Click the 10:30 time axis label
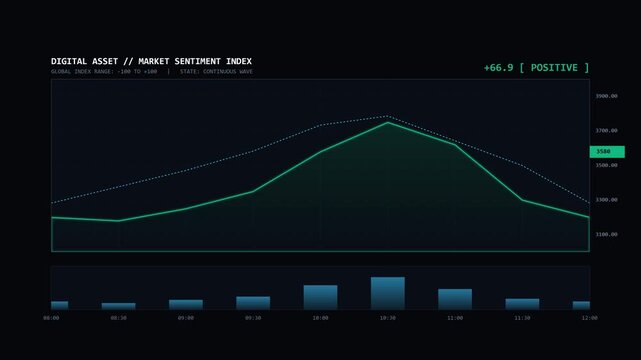Screen dimensions: 641x360 click(388, 318)
